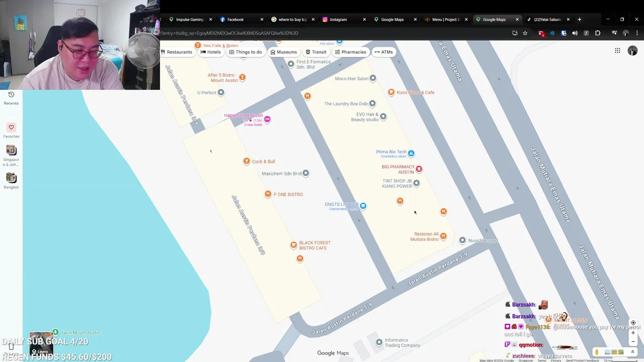
Task: Switch to the 'where to buy tcg' tab
Action: [292, 20]
